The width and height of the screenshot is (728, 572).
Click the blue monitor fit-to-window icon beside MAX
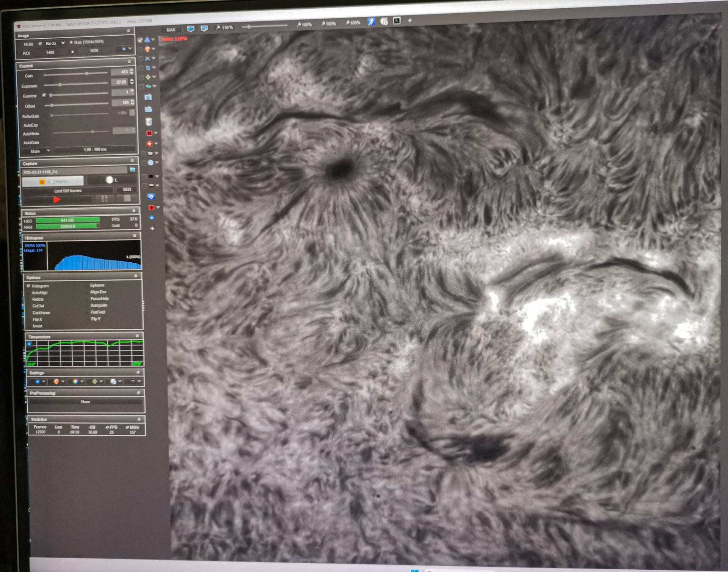190,29
